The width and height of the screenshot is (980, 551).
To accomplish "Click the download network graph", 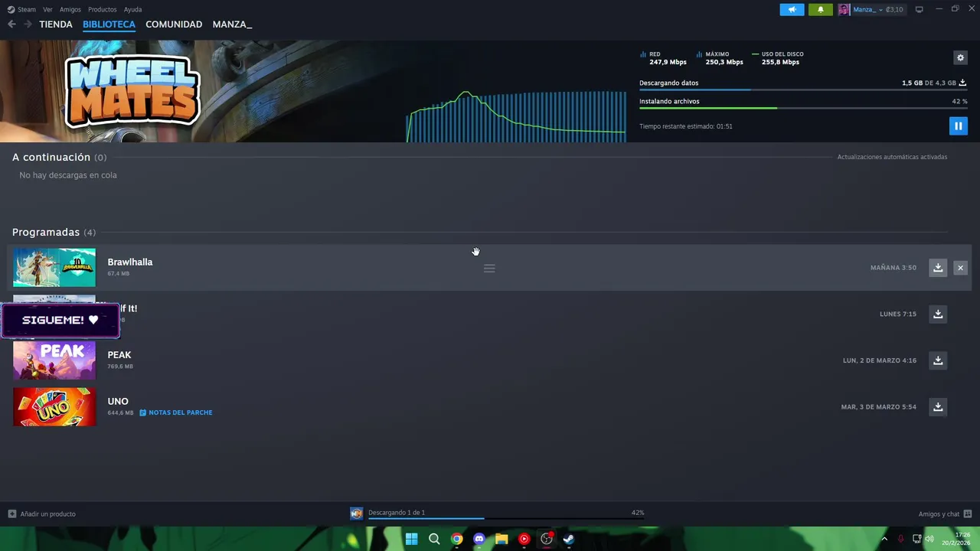I will pos(516,116).
